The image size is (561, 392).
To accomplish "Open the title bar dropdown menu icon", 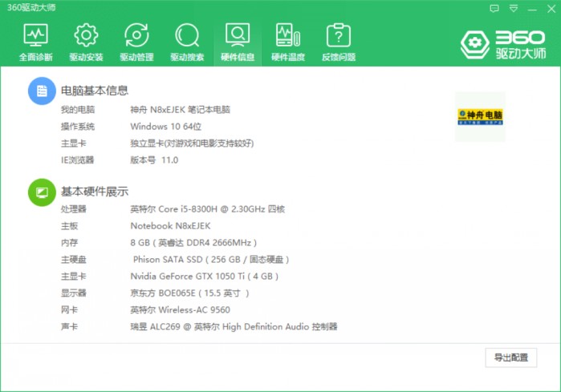I will [x=514, y=9].
